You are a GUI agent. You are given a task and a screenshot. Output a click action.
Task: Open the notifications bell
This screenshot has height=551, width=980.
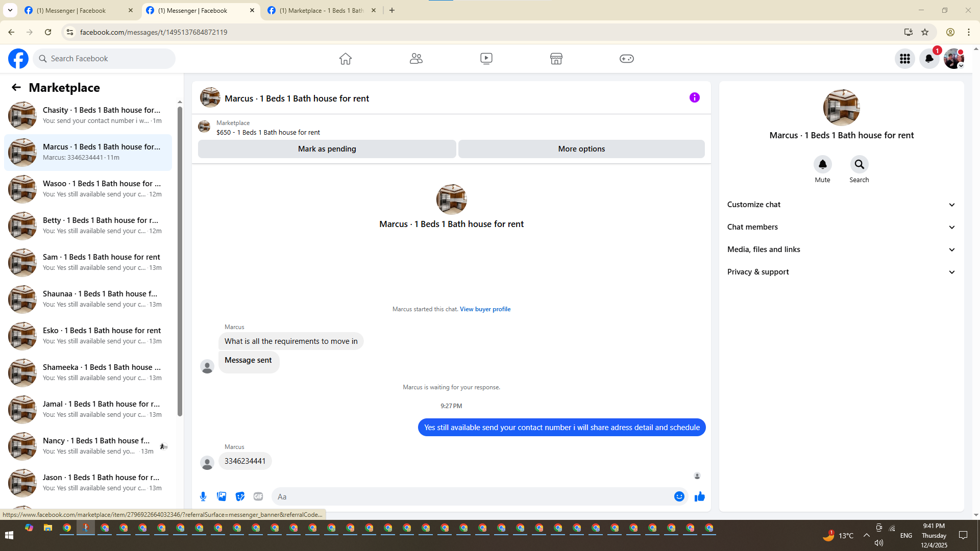click(929, 59)
